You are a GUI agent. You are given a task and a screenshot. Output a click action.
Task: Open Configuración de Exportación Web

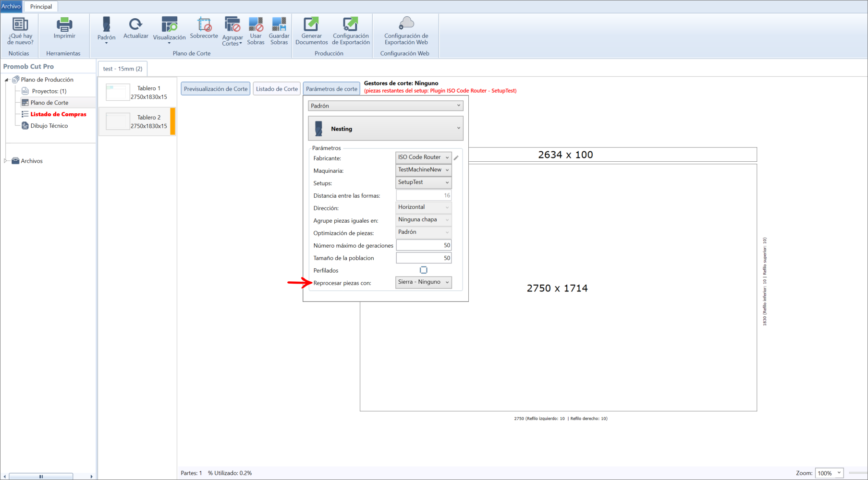coord(406,31)
